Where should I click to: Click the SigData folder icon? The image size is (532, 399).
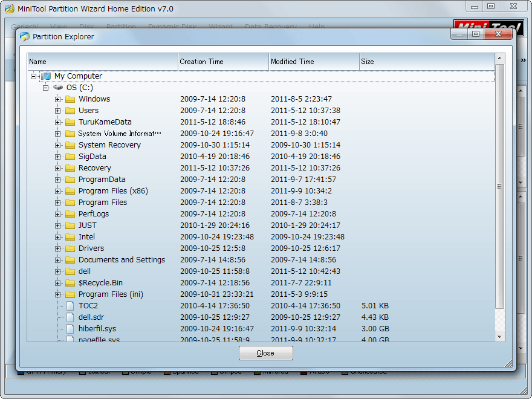(x=70, y=157)
